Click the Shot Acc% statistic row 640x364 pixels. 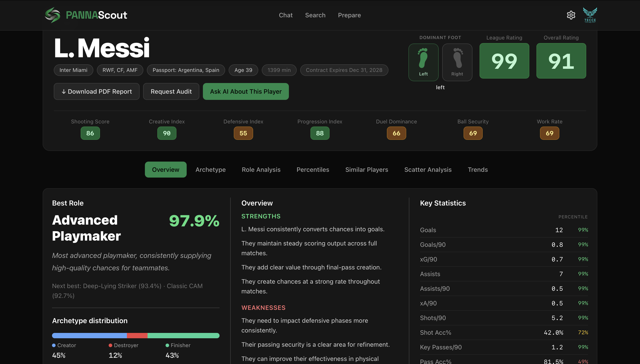[504, 333]
